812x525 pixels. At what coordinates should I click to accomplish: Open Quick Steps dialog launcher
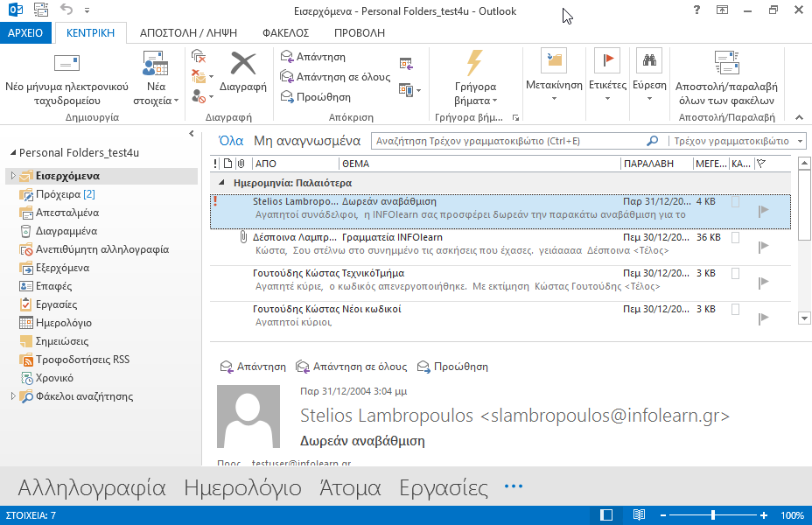pyautogui.click(x=515, y=117)
